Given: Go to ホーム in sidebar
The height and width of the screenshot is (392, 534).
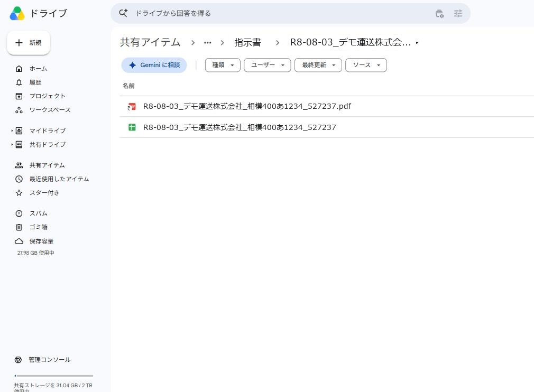Looking at the screenshot, I should pyautogui.click(x=38, y=69).
